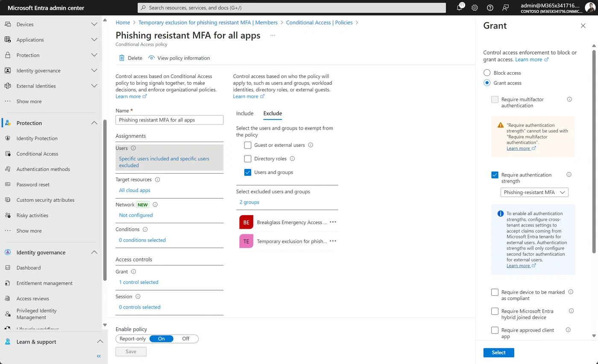Open the Phishing-resistant MFA dropdown
This screenshot has height=364, width=598.
(x=534, y=192)
